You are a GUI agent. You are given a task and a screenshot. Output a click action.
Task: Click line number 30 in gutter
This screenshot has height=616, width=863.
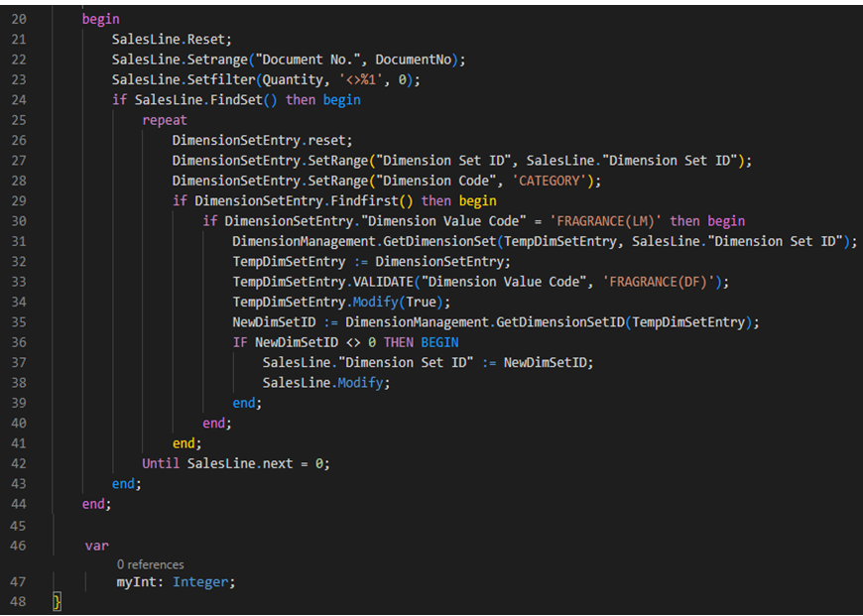(18, 221)
